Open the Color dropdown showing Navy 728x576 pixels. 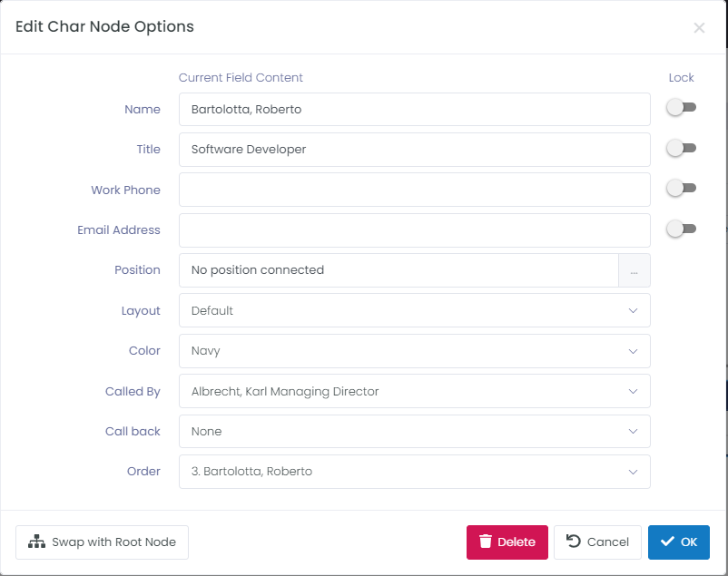[x=415, y=351]
